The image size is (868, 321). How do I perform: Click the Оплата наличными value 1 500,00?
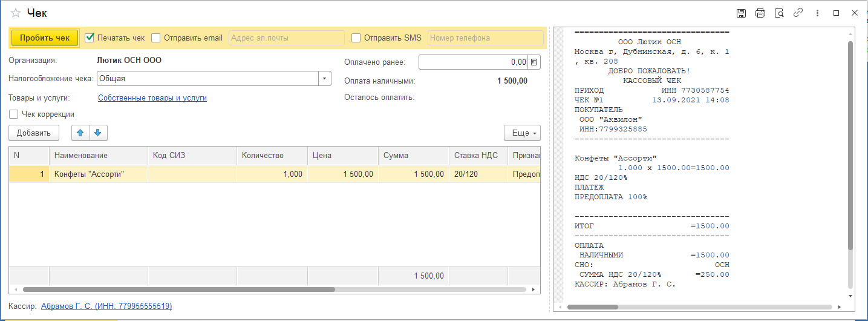[x=512, y=81]
